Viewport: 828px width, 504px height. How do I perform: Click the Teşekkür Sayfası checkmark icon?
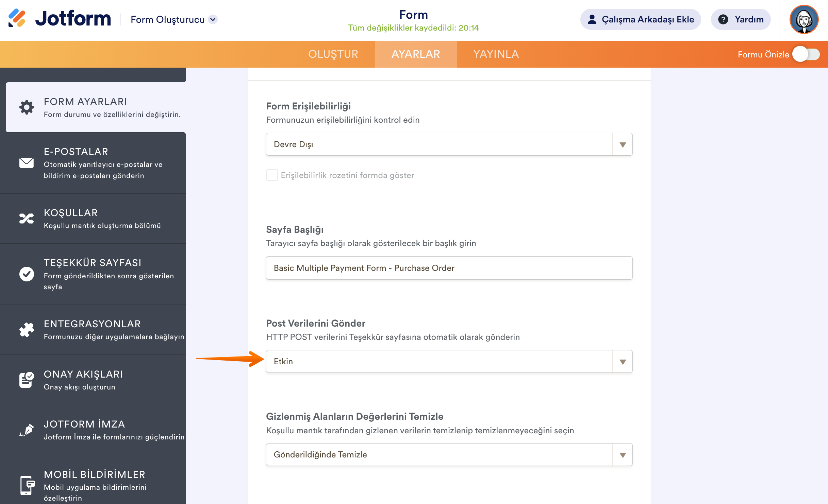click(x=27, y=274)
